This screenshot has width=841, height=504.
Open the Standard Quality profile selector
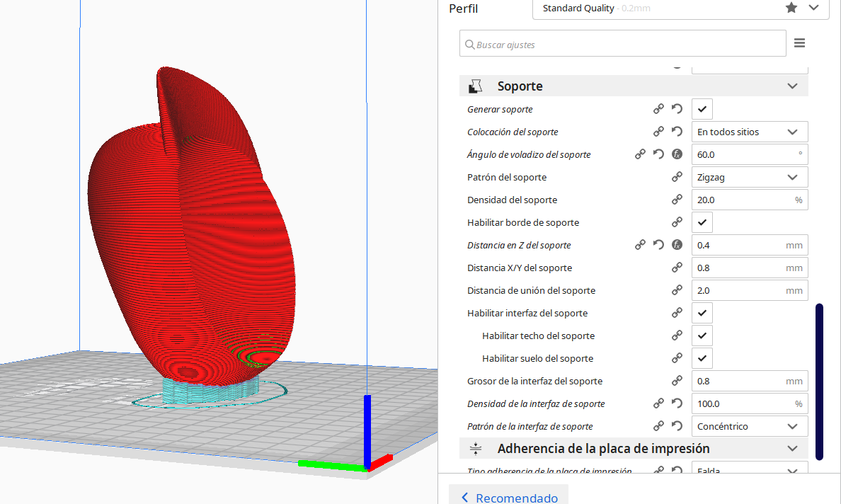680,8
